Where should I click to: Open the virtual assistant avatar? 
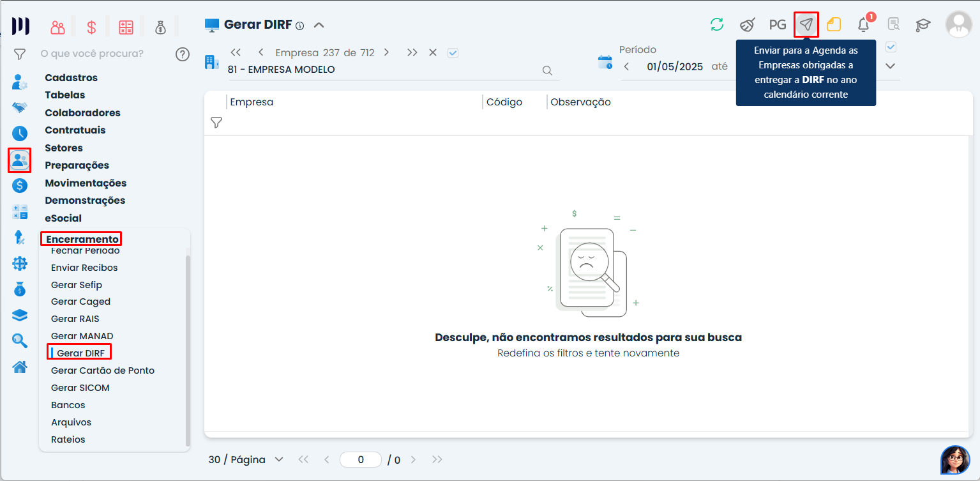[x=954, y=459]
